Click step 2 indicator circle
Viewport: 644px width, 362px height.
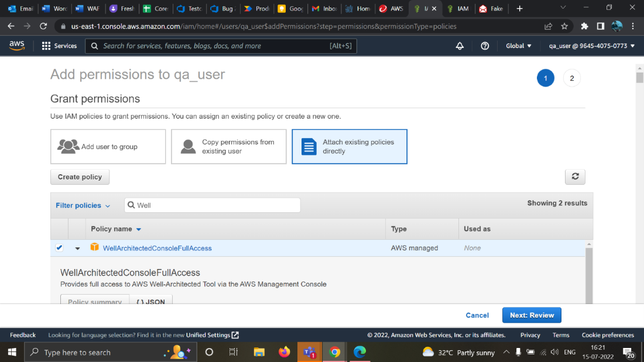pyautogui.click(x=572, y=78)
